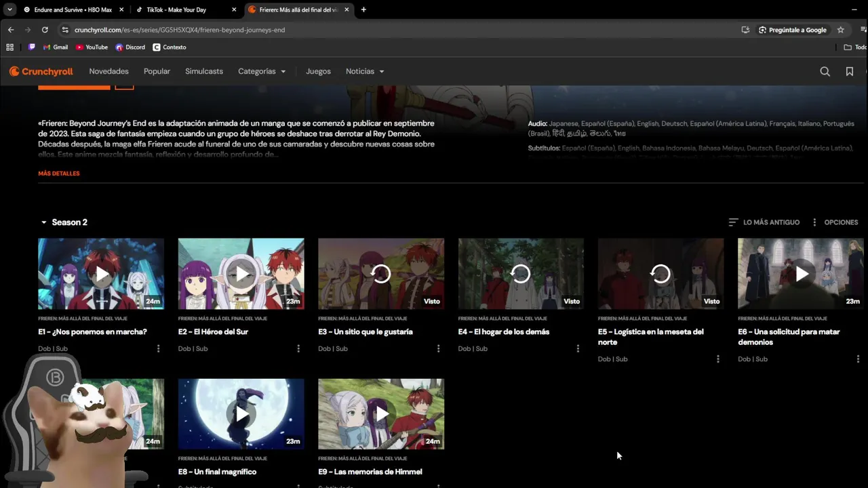Open E1 - ¿Nos ponemos en marcha? title
The image size is (868, 488).
click(92, 332)
